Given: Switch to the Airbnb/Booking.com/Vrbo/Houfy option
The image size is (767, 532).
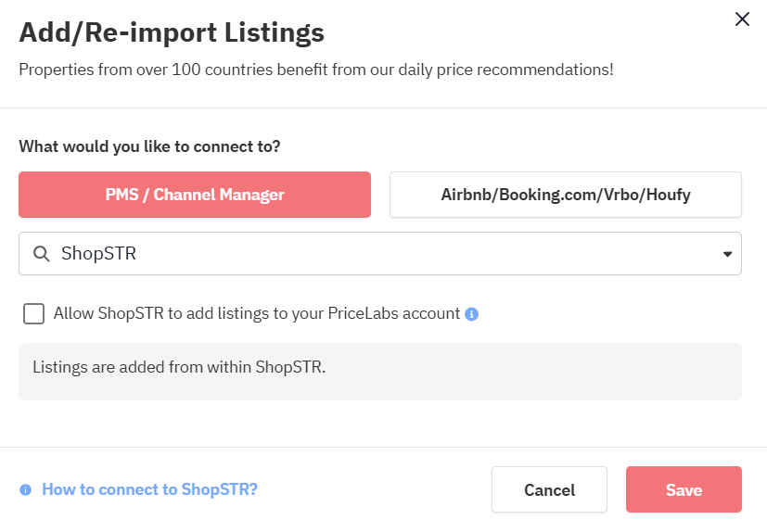Looking at the screenshot, I should coord(566,195).
